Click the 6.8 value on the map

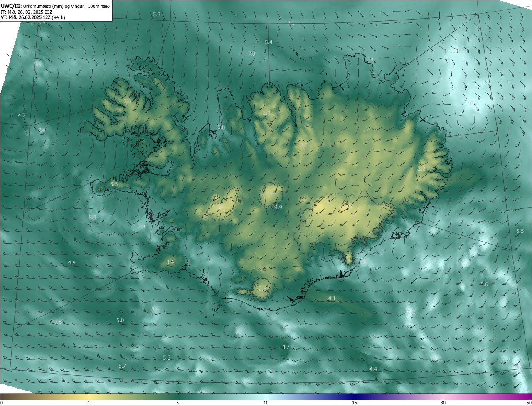(221, 127)
